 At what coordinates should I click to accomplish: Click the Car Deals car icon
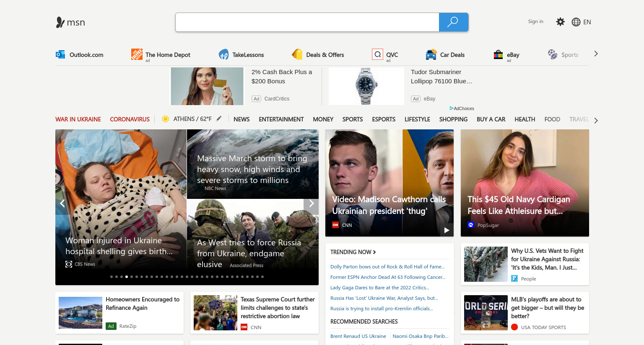coord(431,54)
